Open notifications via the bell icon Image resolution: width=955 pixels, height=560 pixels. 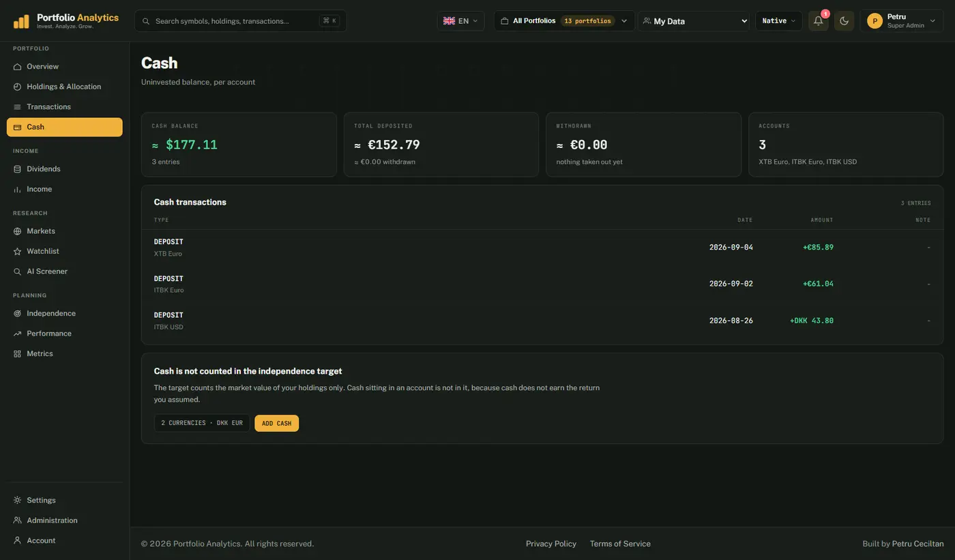coord(819,21)
